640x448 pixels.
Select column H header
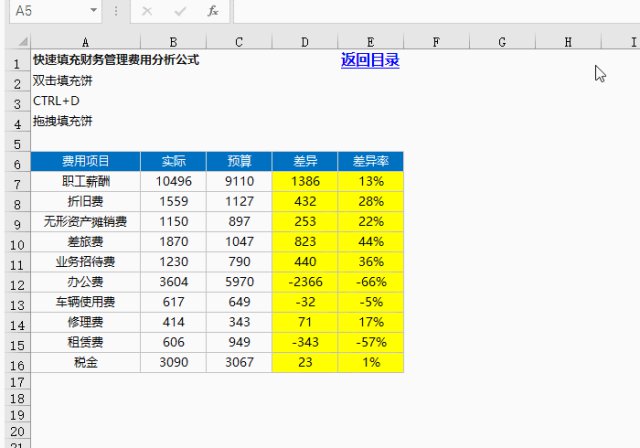pyautogui.click(x=568, y=42)
